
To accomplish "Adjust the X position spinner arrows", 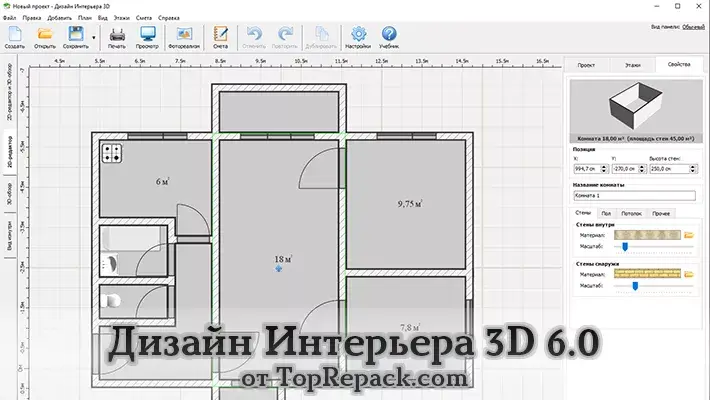I will pos(604,169).
